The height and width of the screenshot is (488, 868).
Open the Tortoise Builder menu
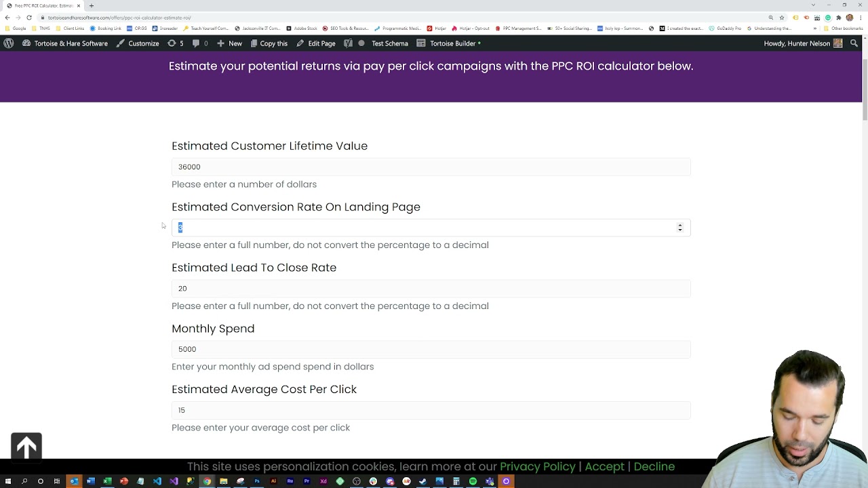tap(448, 43)
